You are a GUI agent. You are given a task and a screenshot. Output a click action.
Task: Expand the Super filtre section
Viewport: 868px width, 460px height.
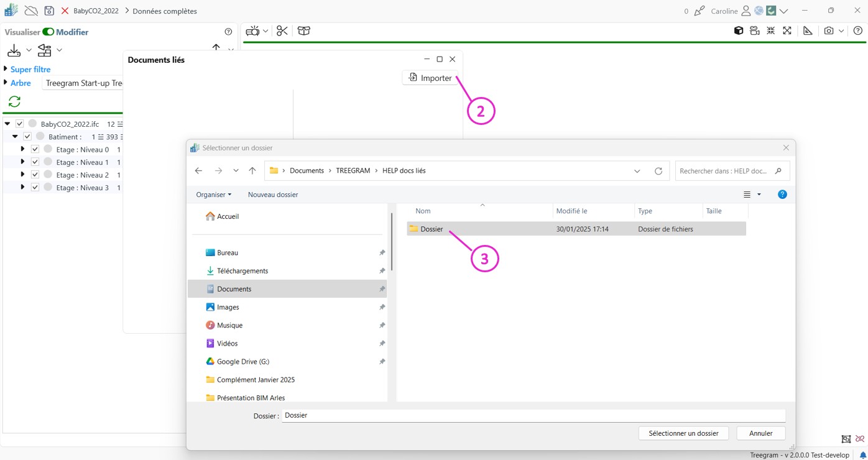(x=6, y=69)
